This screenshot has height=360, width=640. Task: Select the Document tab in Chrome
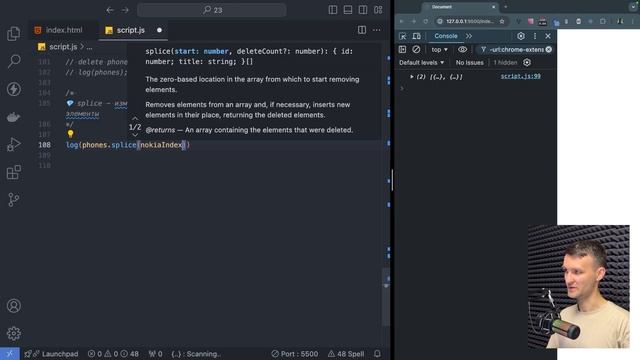pos(459,7)
